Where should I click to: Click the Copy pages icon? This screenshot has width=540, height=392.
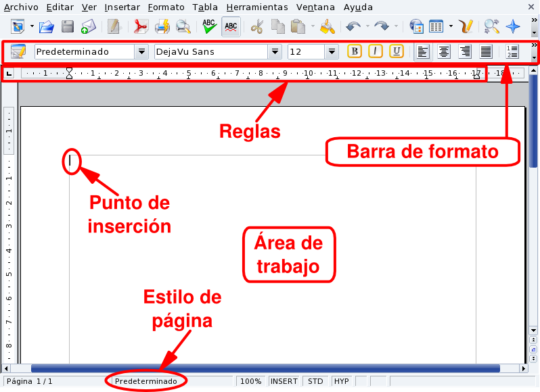278,26
